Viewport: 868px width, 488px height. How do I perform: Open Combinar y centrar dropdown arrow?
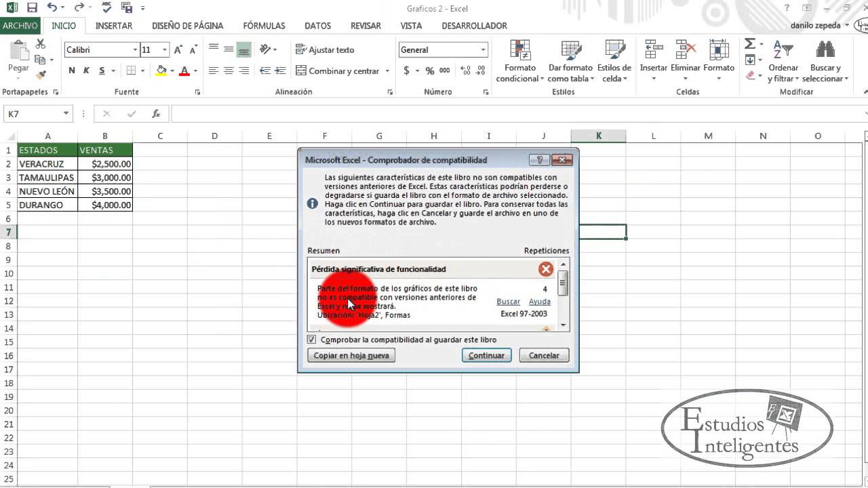click(x=387, y=70)
